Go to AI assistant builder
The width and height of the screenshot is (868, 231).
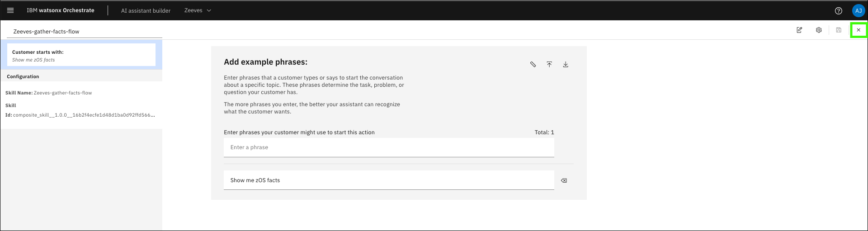[x=146, y=11]
